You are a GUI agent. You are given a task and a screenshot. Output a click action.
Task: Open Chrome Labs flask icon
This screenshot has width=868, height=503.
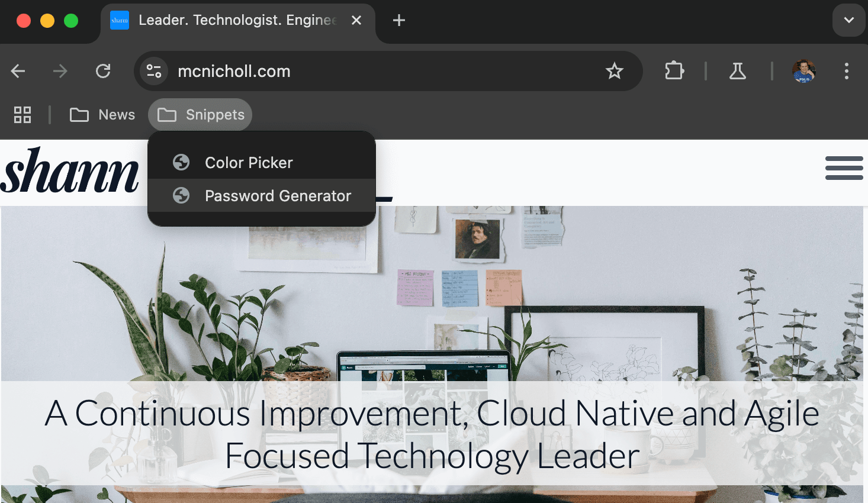pos(738,71)
